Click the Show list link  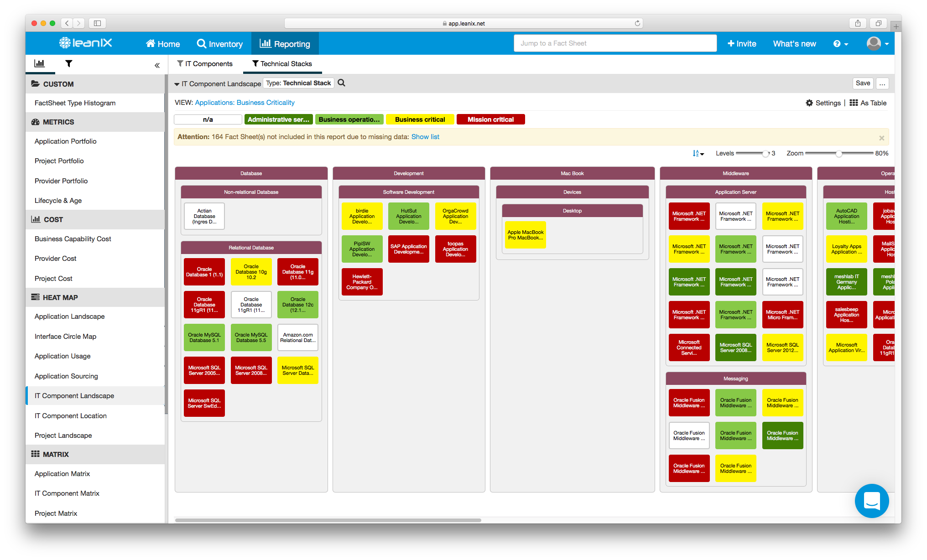[x=425, y=137]
